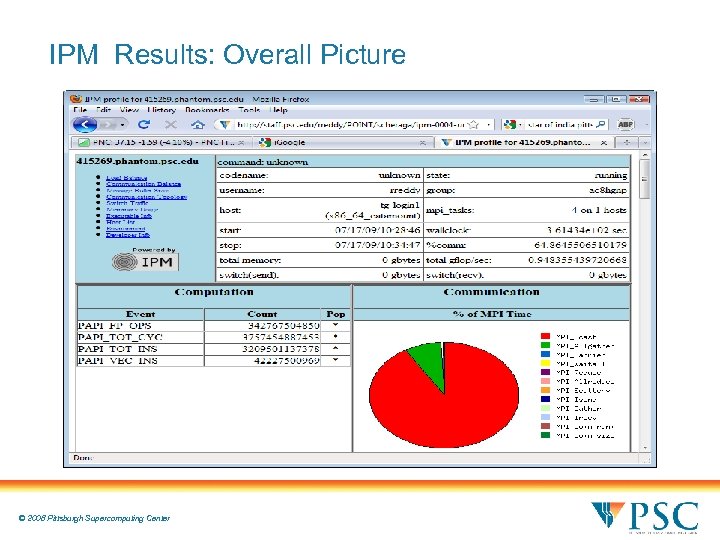Image resolution: width=720 pixels, height=540 pixels.
Task: Open the File menu
Action: click(80, 110)
